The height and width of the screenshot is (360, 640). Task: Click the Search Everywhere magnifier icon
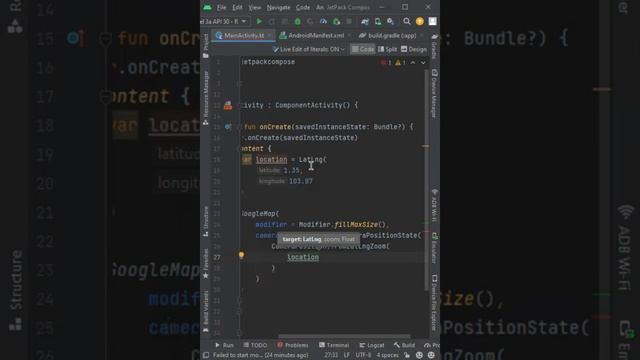pos(407,21)
